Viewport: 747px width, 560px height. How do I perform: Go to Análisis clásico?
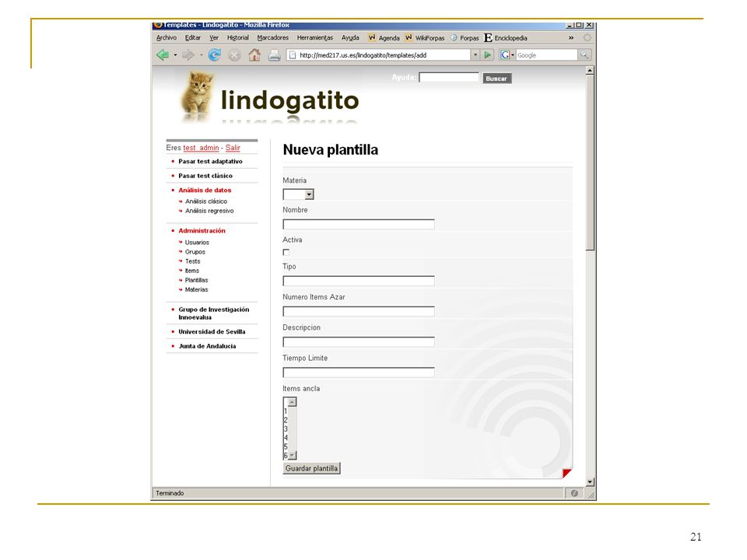coord(205,201)
